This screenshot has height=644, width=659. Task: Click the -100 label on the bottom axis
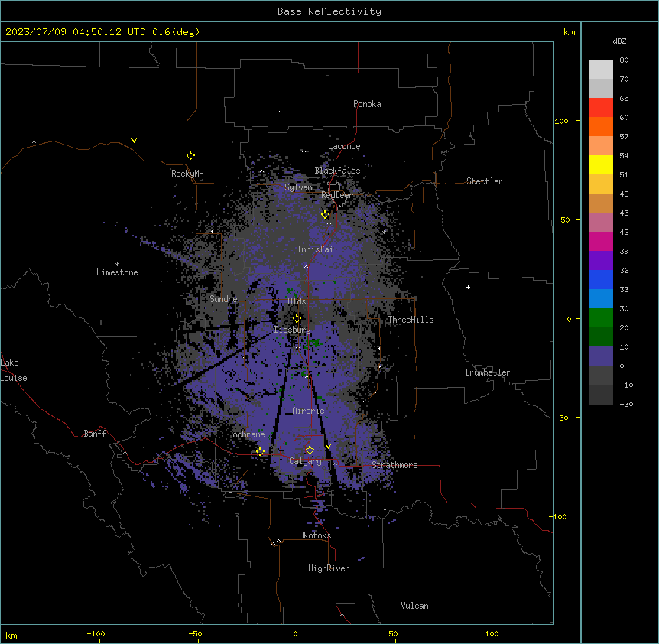tap(96, 633)
